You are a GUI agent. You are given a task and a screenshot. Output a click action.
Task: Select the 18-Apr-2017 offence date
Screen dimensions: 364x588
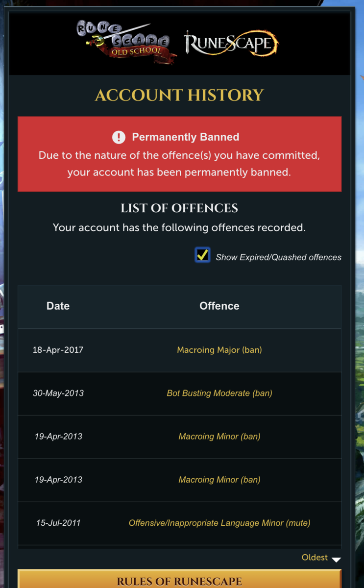58,350
